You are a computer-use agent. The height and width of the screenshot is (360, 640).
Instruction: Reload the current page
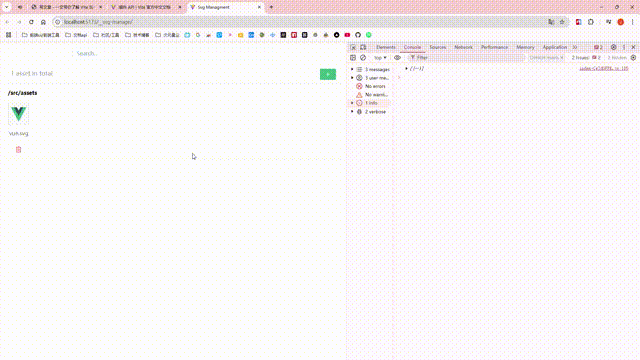[31, 22]
